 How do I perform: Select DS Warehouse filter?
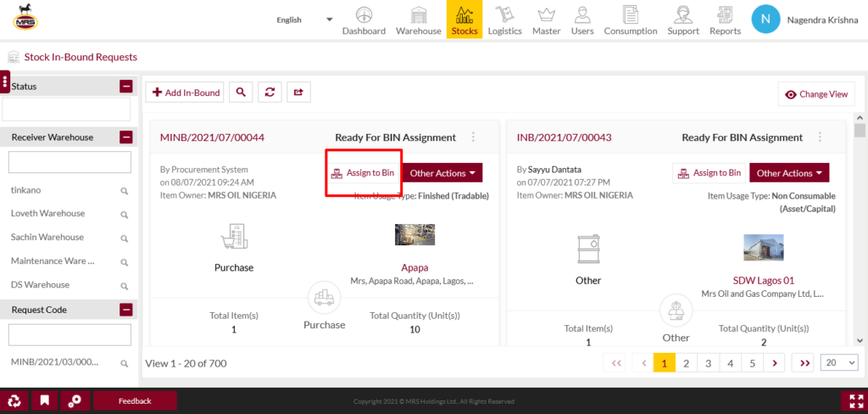coord(41,285)
